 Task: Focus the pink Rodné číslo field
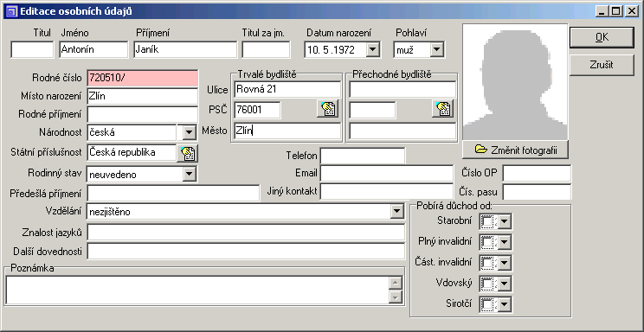(143, 78)
